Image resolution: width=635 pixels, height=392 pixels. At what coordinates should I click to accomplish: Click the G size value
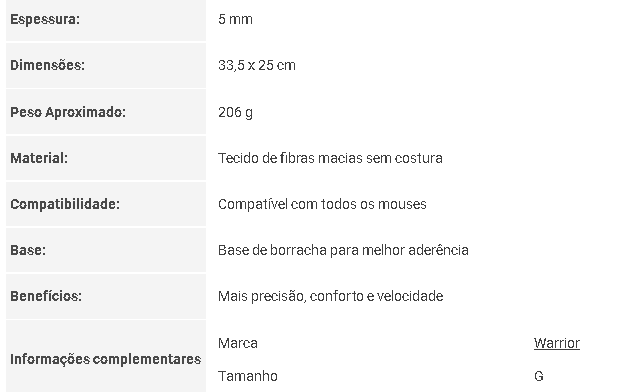pyautogui.click(x=539, y=376)
